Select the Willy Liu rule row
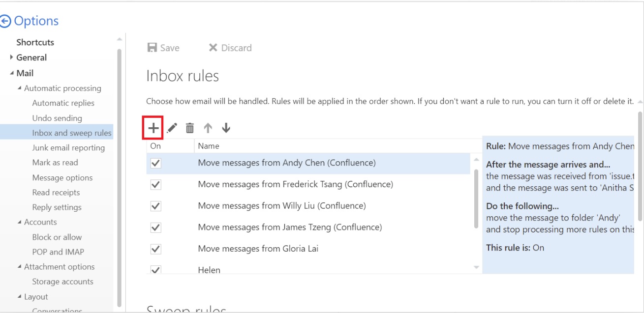 [x=282, y=206]
